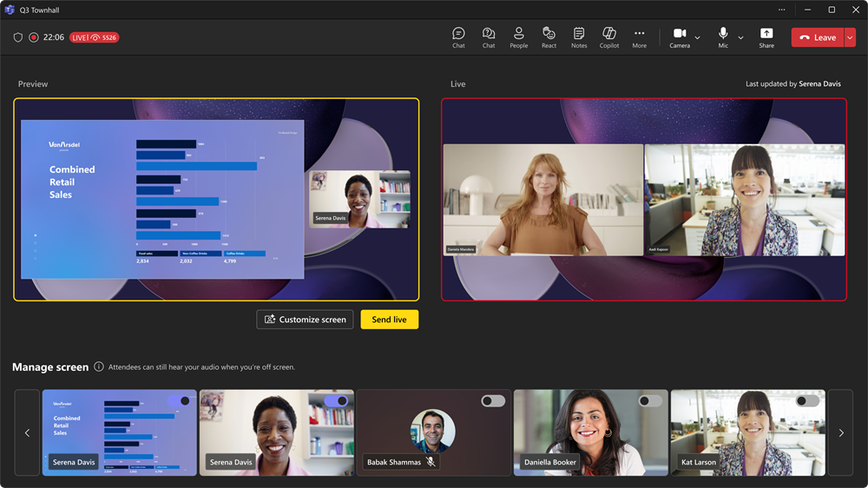
Task: Show previous participants with left arrow
Action: tap(27, 432)
